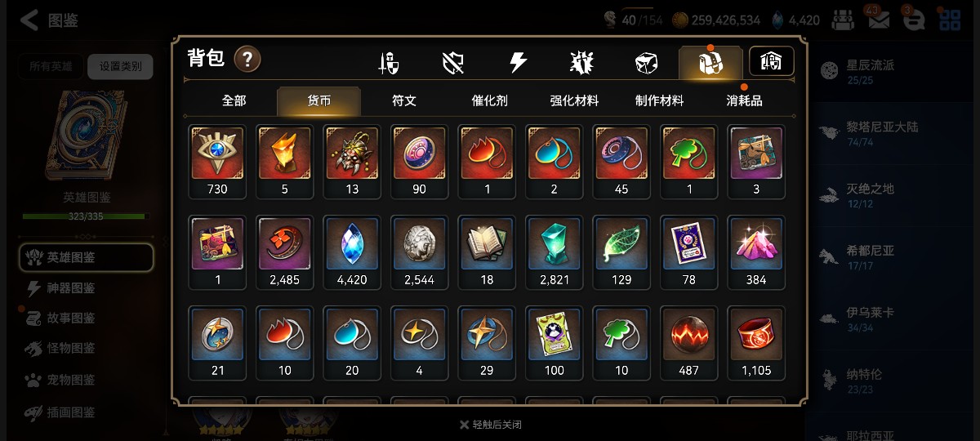Click the silver coin item showing 2,544

coord(419,252)
